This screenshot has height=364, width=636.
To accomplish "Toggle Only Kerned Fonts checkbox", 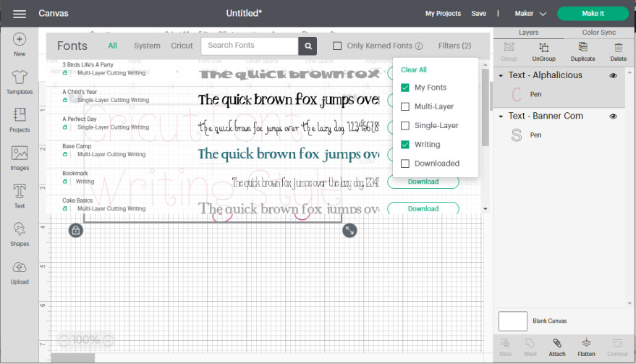I will [337, 46].
